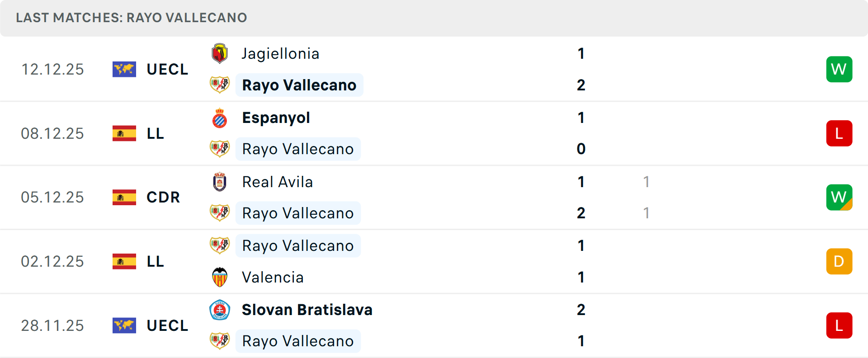Click the green W badge for Jagiellonia match
Screen dimensions: 868x358
(839, 69)
